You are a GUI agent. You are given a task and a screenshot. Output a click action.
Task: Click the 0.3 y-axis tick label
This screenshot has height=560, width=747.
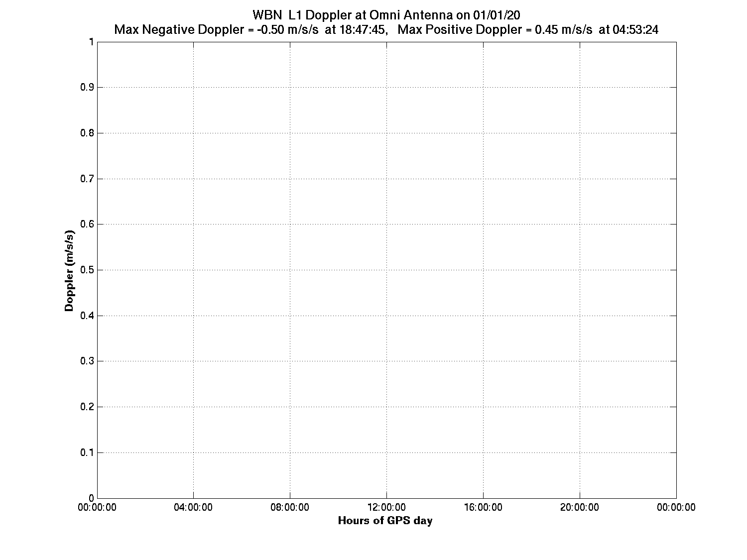point(87,361)
